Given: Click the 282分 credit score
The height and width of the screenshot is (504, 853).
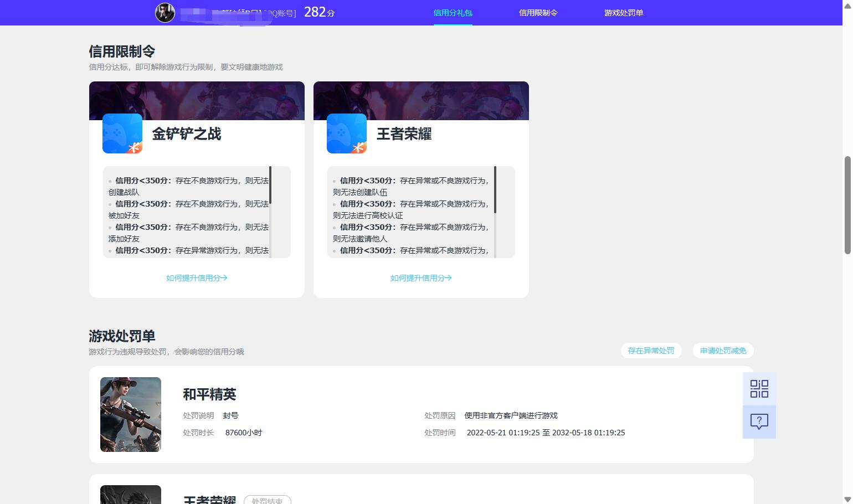Looking at the screenshot, I should (320, 12).
